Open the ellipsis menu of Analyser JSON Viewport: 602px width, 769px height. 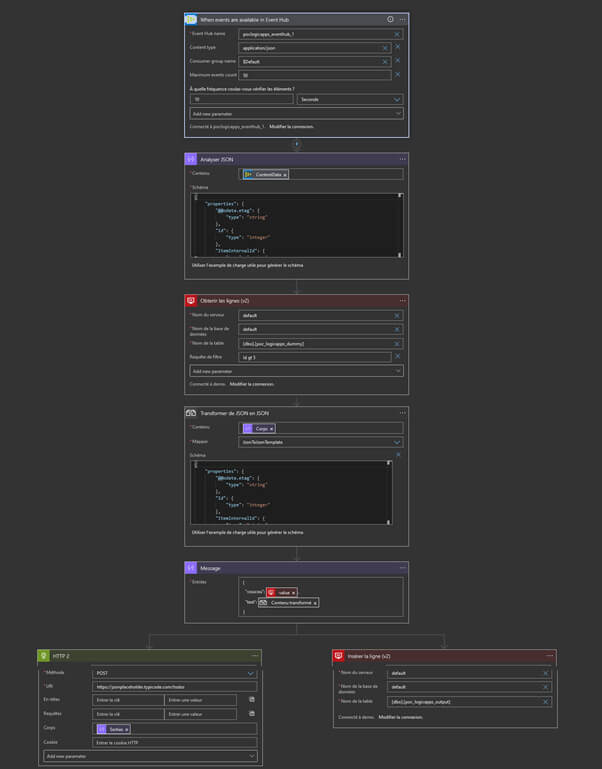pyautogui.click(x=402, y=159)
